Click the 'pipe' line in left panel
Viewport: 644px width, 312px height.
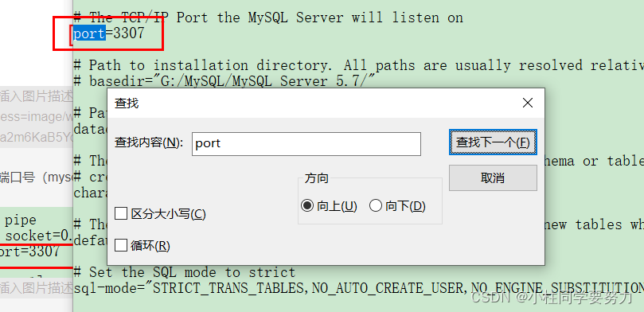(20, 220)
